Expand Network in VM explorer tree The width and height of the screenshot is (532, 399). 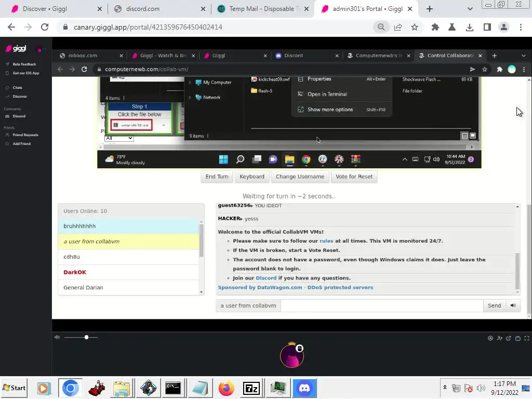point(190,97)
